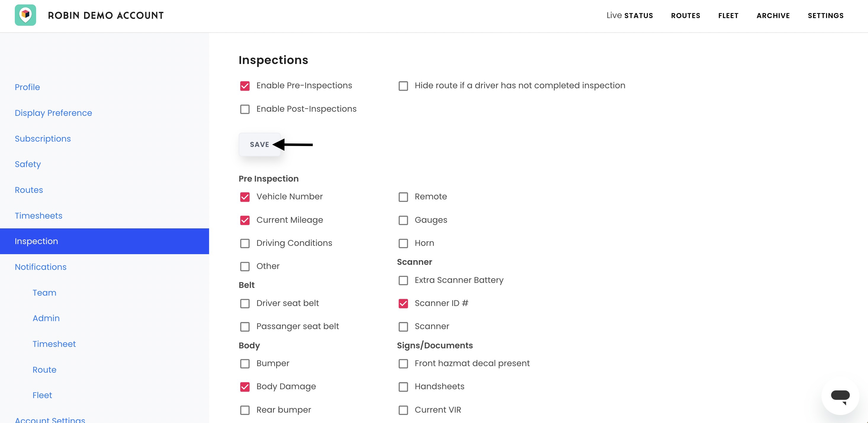Go to Timesheets settings in sidebar

click(38, 216)
